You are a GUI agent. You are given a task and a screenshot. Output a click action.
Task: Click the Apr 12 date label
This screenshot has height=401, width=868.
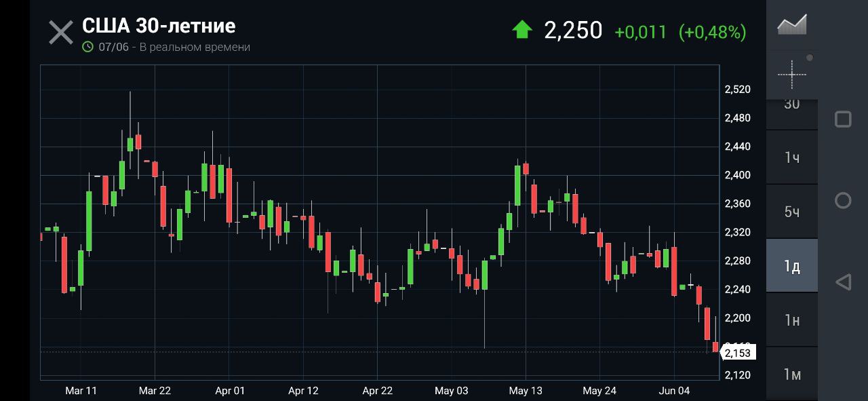[x=303, y=390]
